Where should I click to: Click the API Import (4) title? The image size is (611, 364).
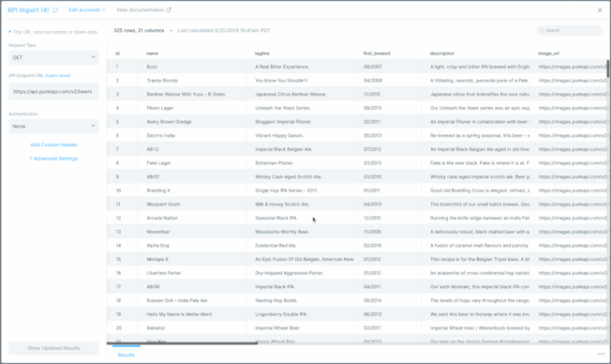[28, 10]
